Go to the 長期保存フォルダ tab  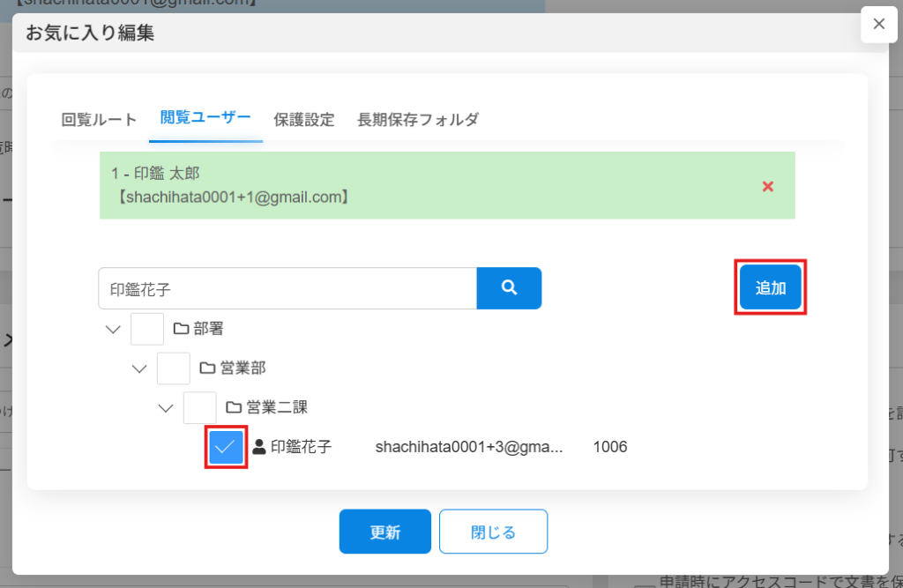(x=417, y=120)
